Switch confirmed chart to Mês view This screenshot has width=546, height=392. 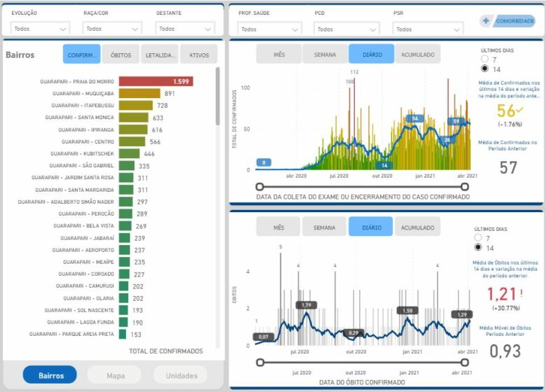click(x=279, y=55)
